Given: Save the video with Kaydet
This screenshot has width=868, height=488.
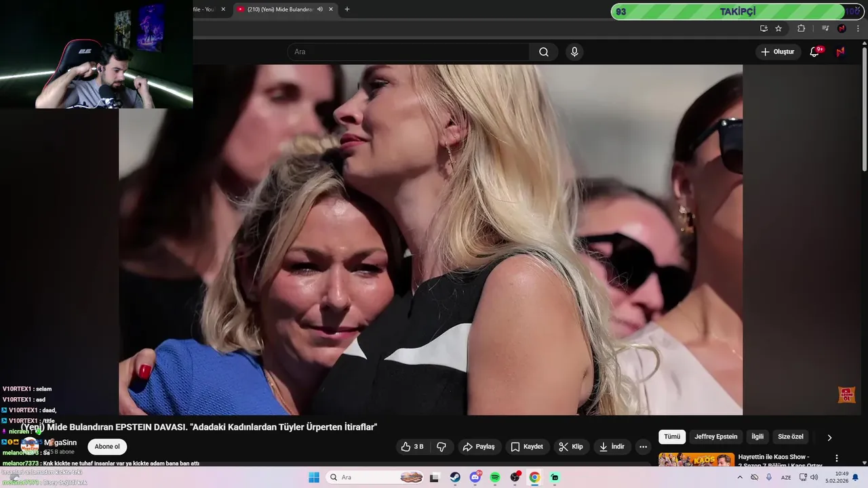Looking at the screenshot, I should click(x=527, y=447).
